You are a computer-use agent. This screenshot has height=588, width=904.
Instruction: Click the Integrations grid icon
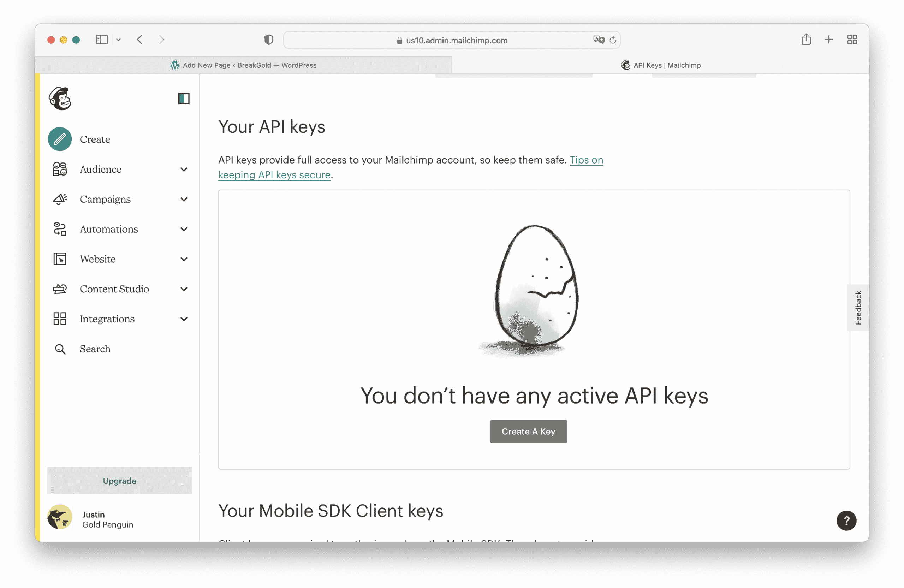60,319
